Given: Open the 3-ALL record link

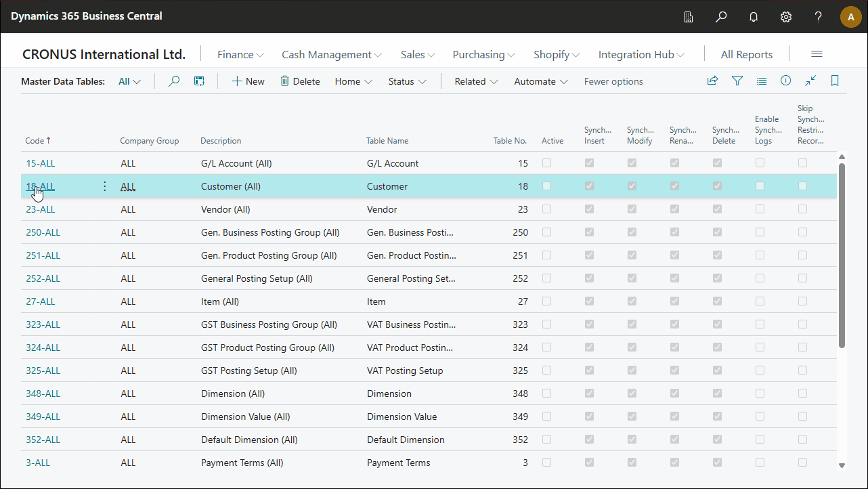Looking at the screenshot, I should [x=38, y=463].
